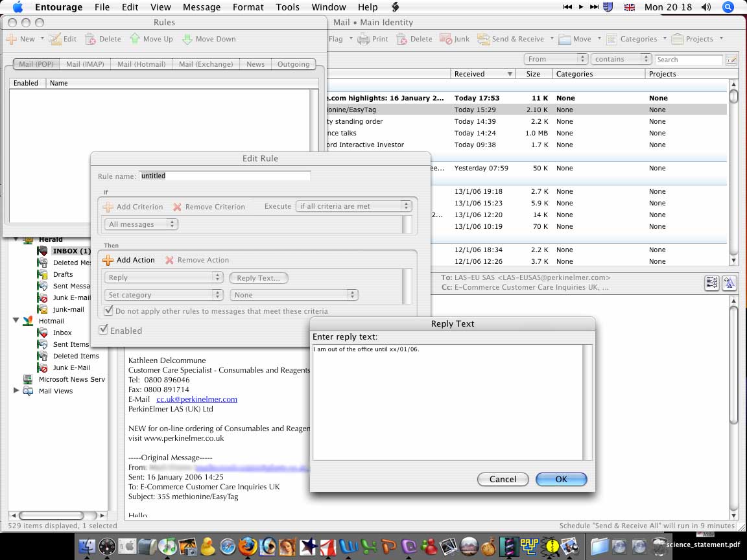Open the 'All messages' criterion dropdown
This screenshot has width=747, height=560.
[141, 224]
